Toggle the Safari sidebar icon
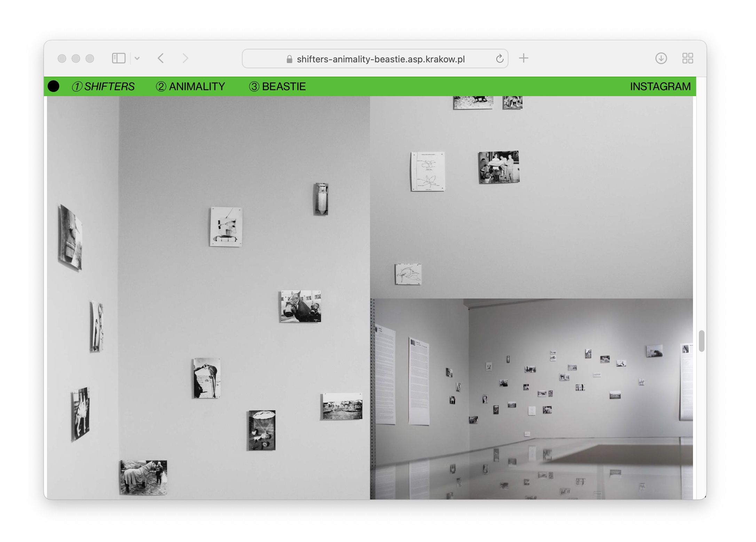The height and width of the screenshot is (542, 756). [x=119, y=58]
